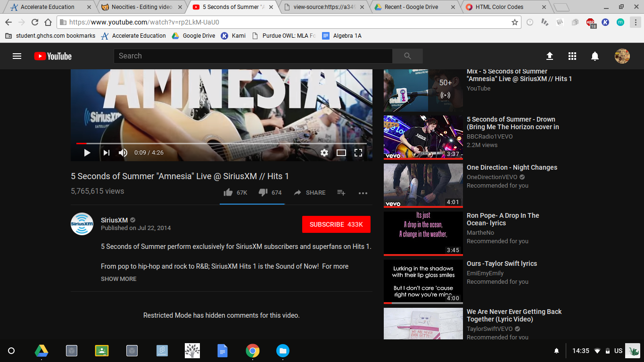Open the Files app from the shelf

[283, 351]
